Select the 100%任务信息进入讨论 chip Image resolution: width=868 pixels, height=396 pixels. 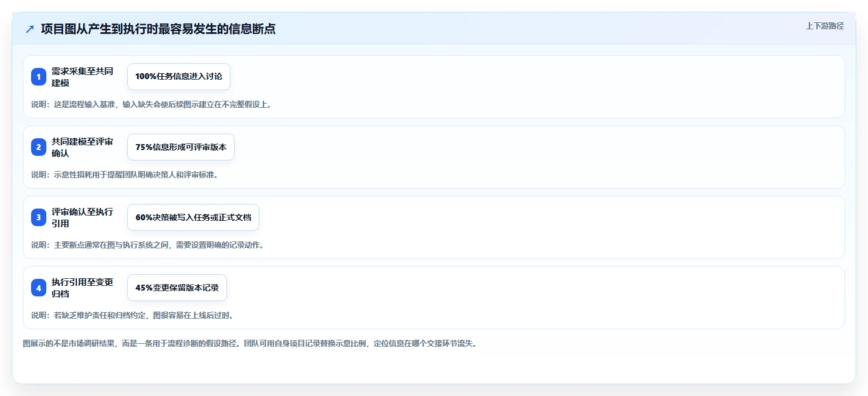(x=179, y=77)
